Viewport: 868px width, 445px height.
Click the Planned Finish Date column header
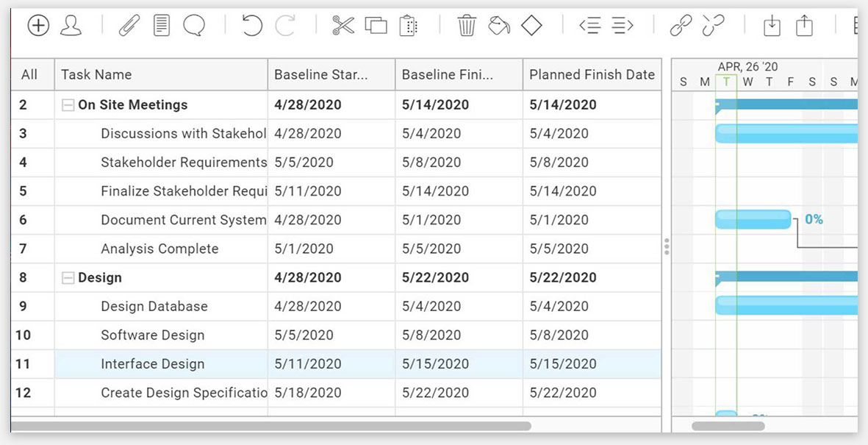[x=592, y=75]
